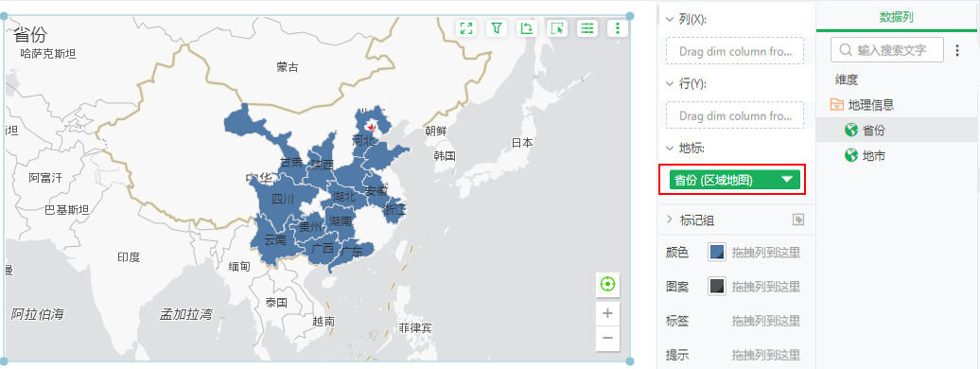Click the tag icon beside 标记组
This screenshot has height=369, width=980.
(x=798, y=220)
